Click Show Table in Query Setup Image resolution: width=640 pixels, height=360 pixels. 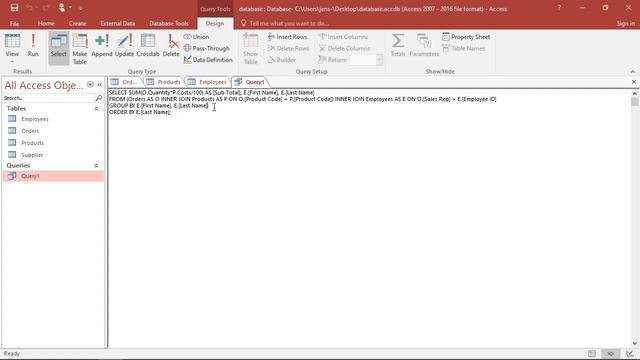coord(251,48)
